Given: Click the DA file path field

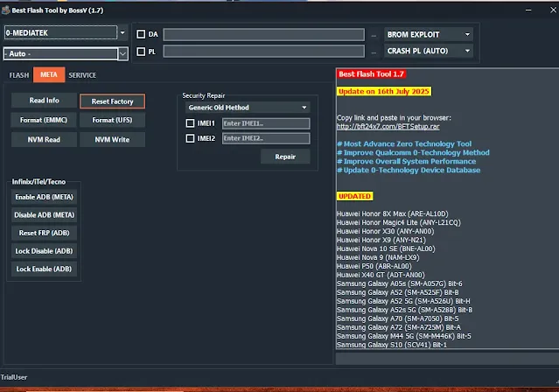Looking at the screenshot, I should click(264, 35).
